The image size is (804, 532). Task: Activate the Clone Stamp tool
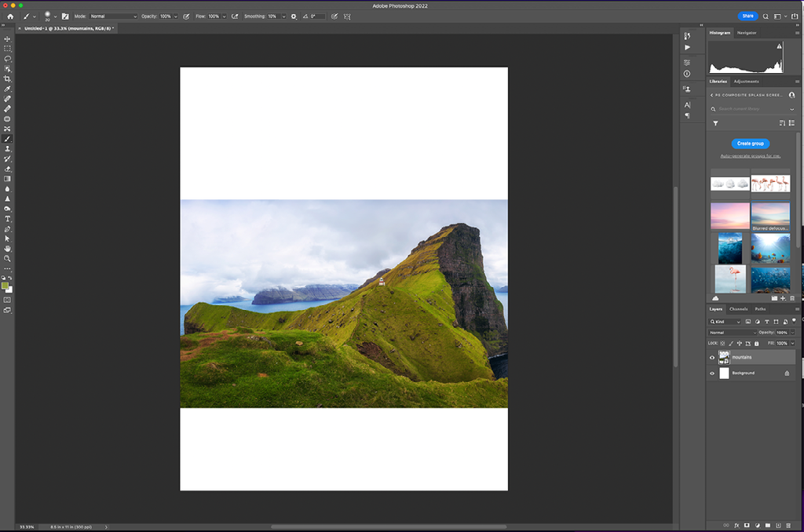tap(7, 148)
